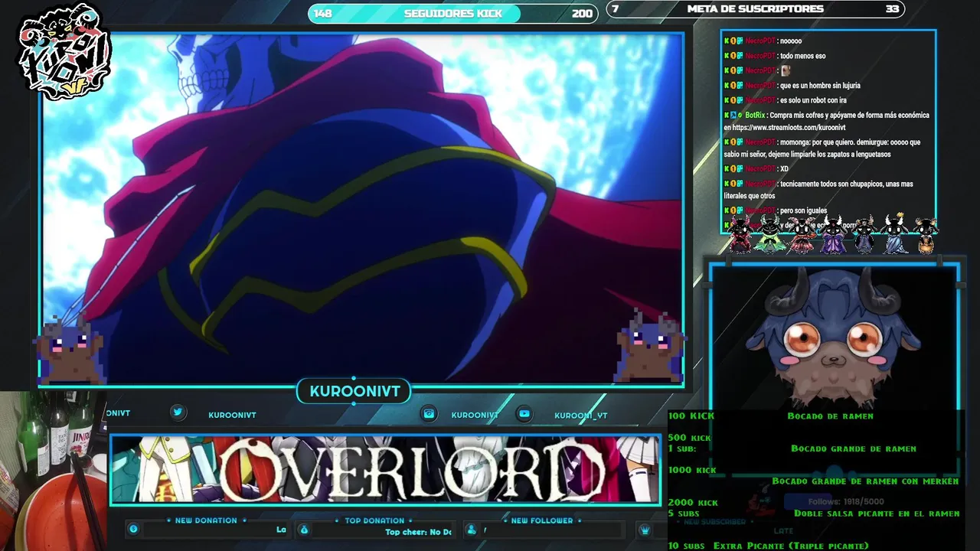Click '5 subs' reward tier
This screenshot has height=551, width=980.
click(x=684, y=514)
